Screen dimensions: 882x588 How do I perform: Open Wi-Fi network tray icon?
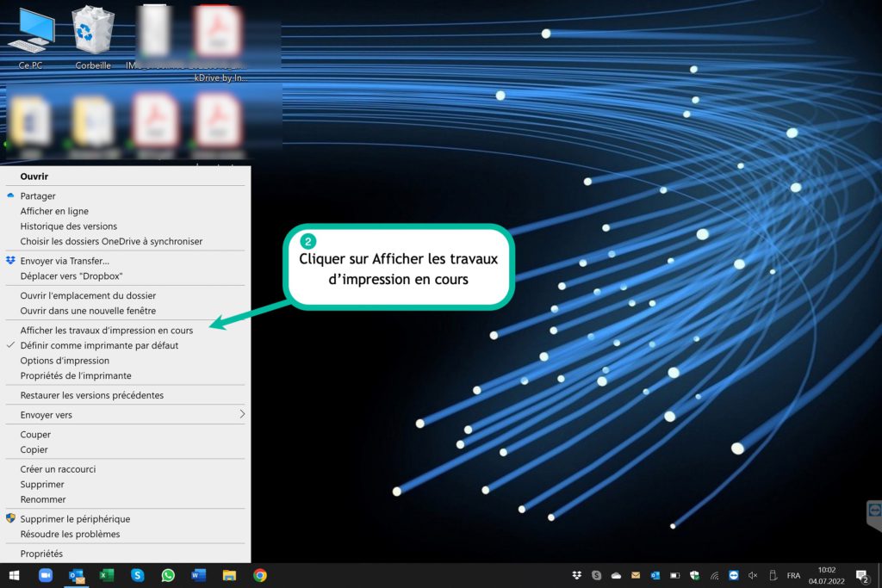[714, 576]
